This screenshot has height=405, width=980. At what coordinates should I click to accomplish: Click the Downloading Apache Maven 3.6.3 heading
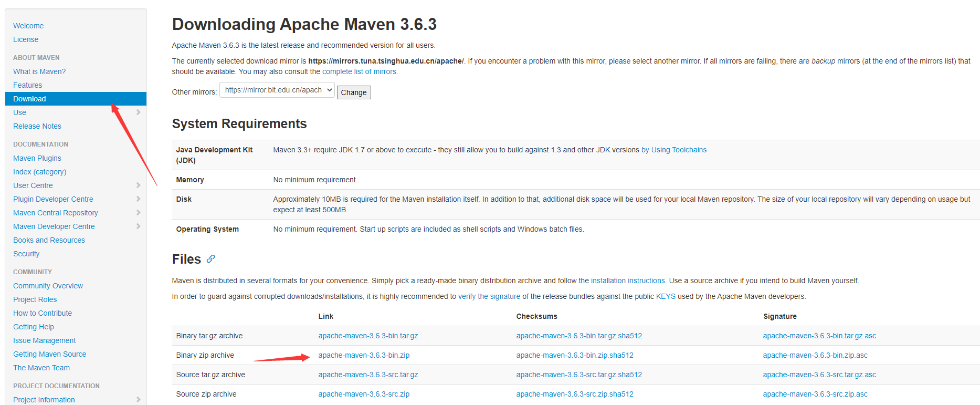tap(304, 24)
